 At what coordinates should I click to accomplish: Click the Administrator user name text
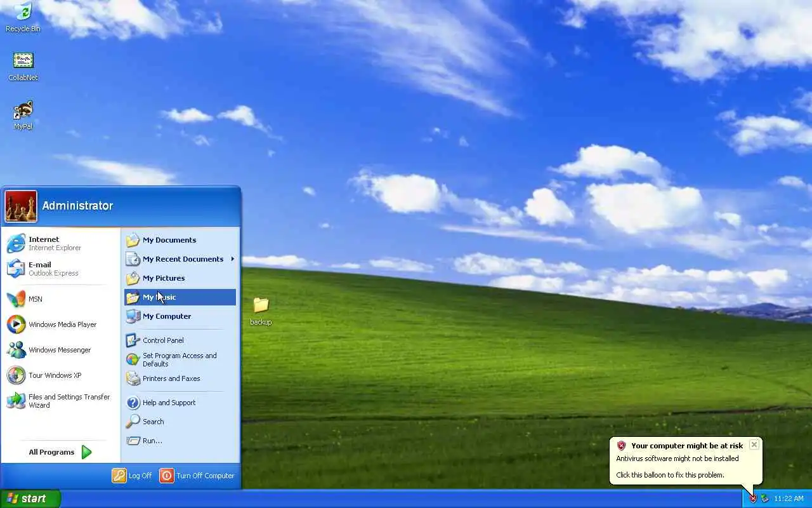77,206
